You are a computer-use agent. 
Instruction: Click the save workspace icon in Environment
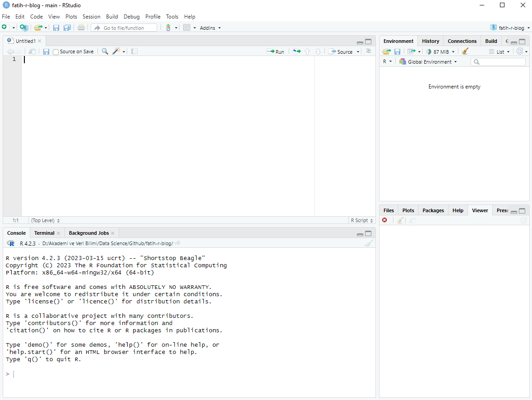tap(397, 51)
